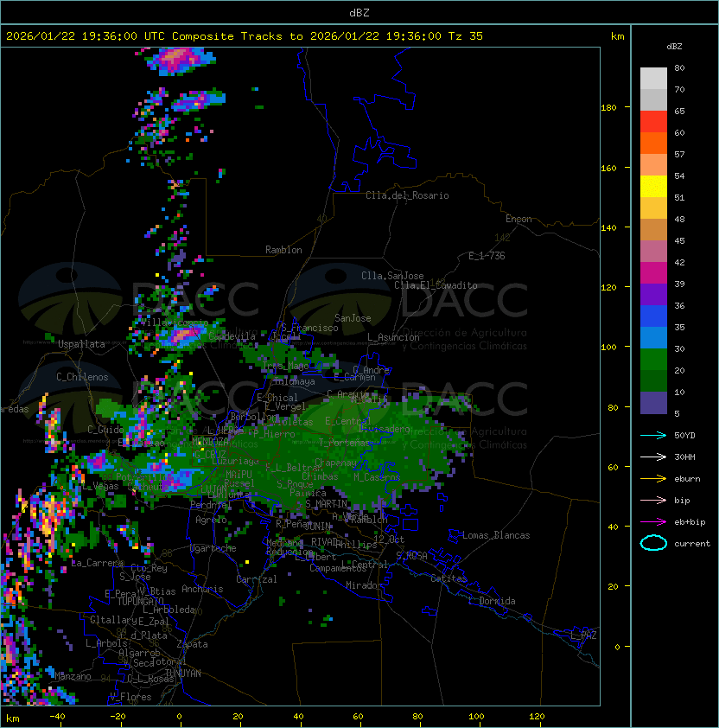Pick the purple 39 dBZ legend swatch
Screen dimensions: 719x728
[653, 294]
